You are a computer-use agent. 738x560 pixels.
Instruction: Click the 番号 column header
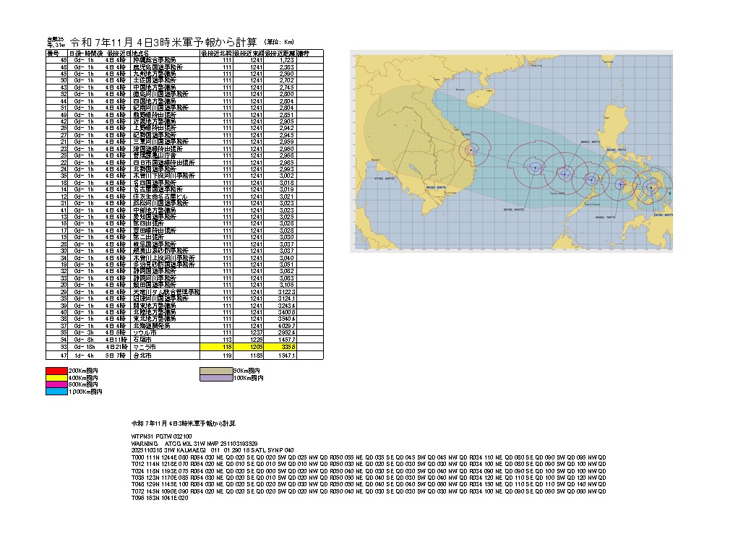(x=53, y=53)
